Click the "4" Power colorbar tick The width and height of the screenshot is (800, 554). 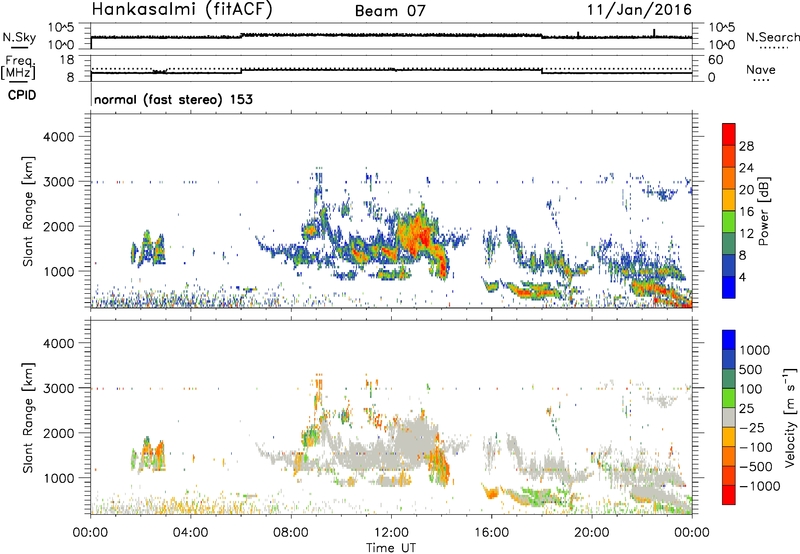tap(743, 278)
